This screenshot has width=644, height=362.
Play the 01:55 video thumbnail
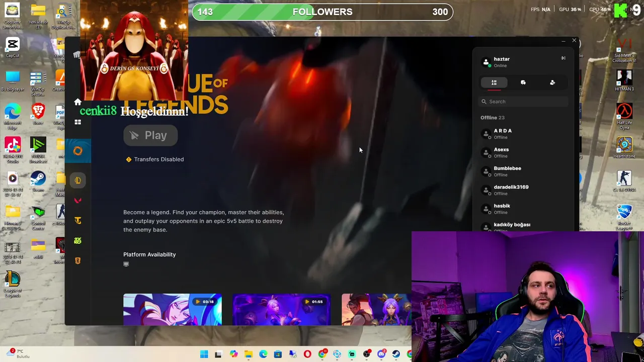(x=282, y=309)
